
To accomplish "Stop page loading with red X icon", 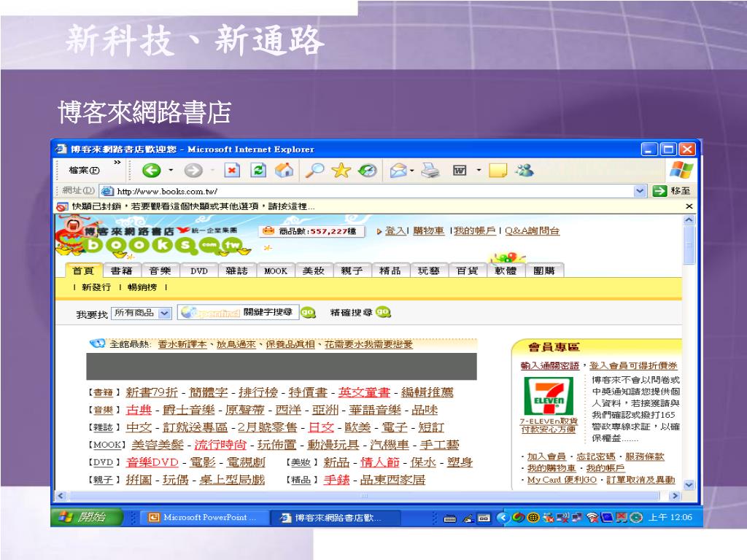I will click(x=232, y=170).
